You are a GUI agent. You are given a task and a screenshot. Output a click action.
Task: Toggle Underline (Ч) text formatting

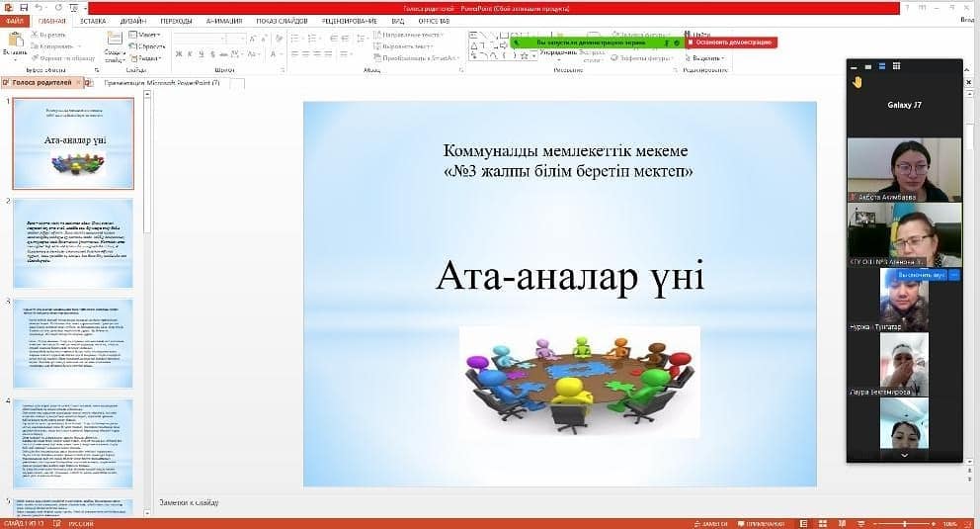[201, 54]
